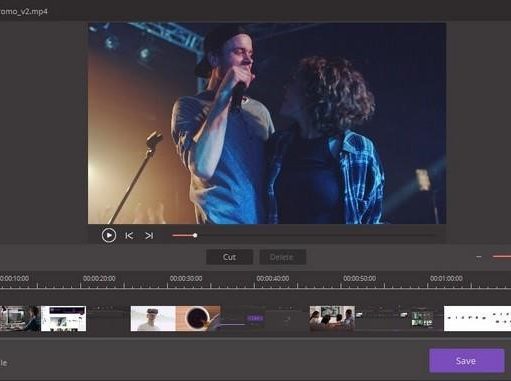Click the 00:00:10:00 timeline ruler mark
Image resolution: width=511 pixels, height=381 pixels.
(14, 278)
